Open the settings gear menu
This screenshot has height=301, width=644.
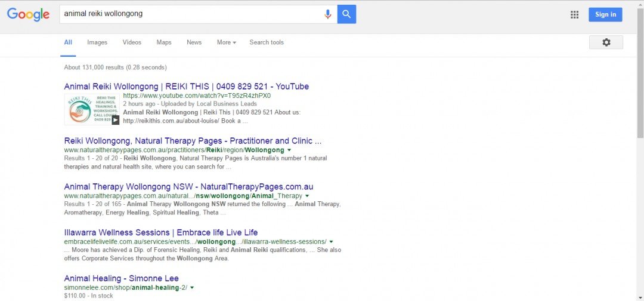(x=606, y=42)
